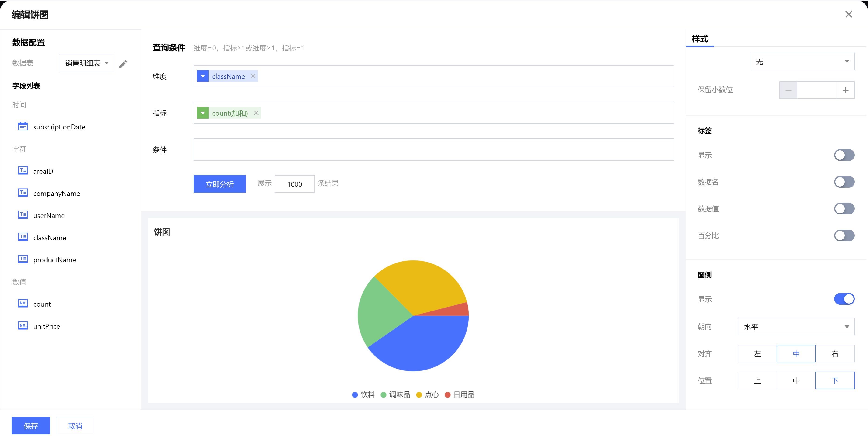The image size is (868, 439).
Task: Remove count(加和) tag from 指标
Action: pos(256,113)
